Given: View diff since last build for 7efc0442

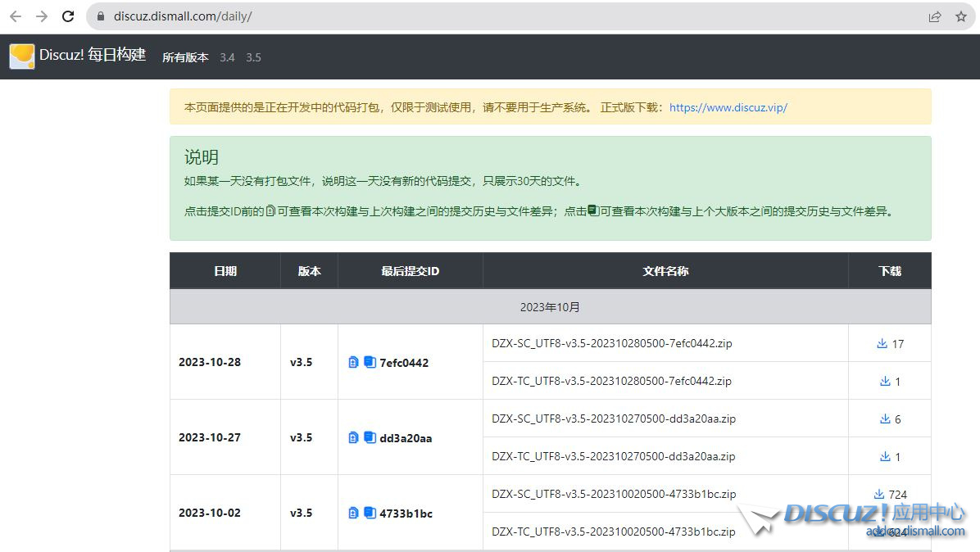Looking at the screenshot, I should tap(353, 362).
